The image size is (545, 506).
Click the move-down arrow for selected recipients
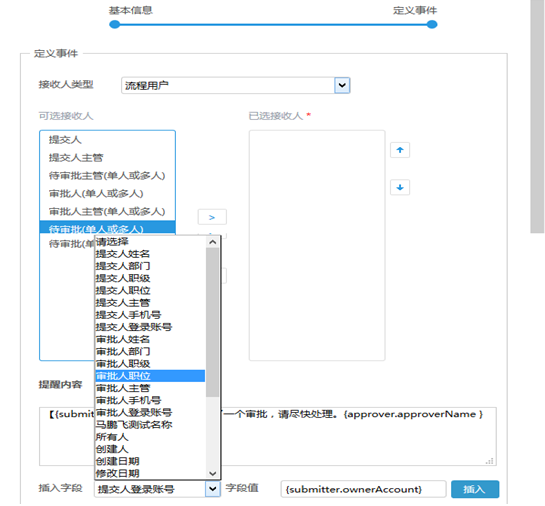pos(400,188)
